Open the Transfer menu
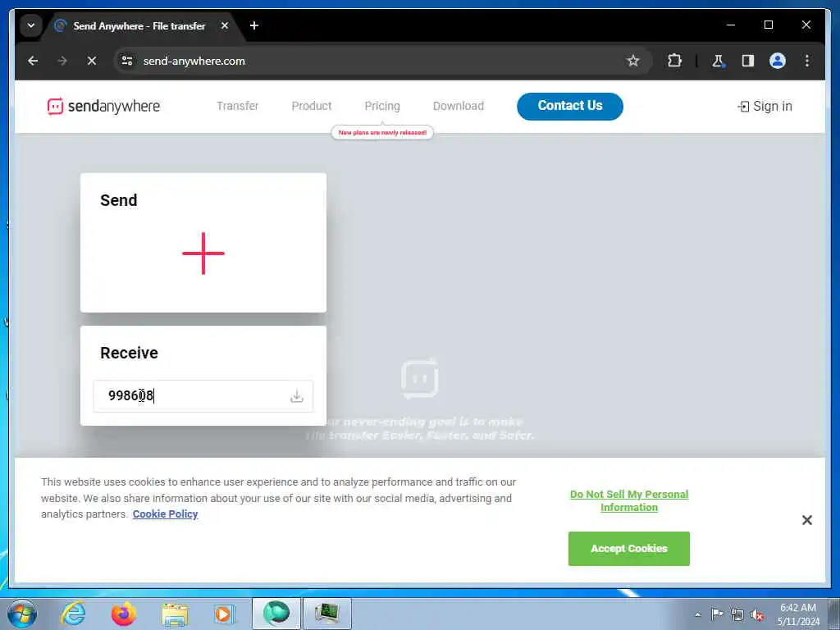The width and height of the screenshot is (840, 630). (237, 106)
